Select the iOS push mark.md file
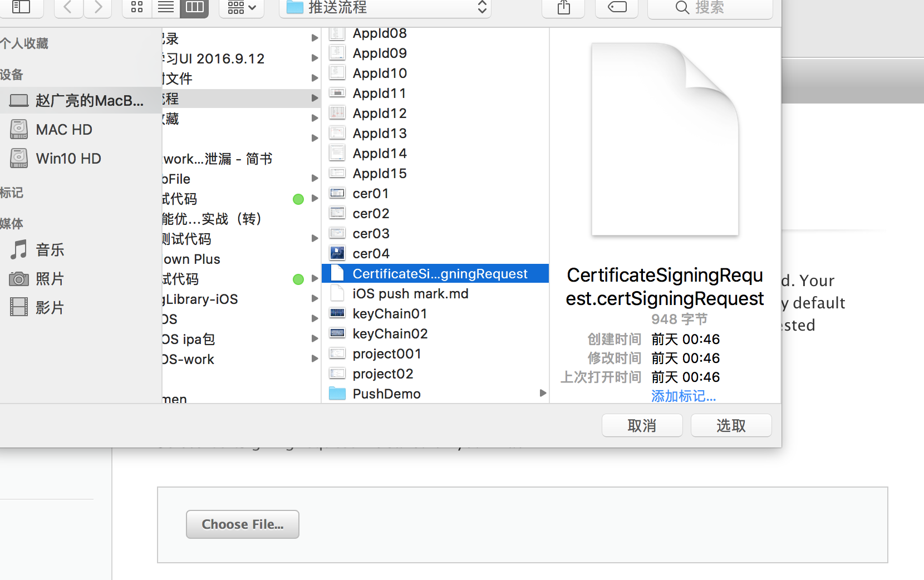Viewport: 924px width, 580px height. (x=410, y=294)
